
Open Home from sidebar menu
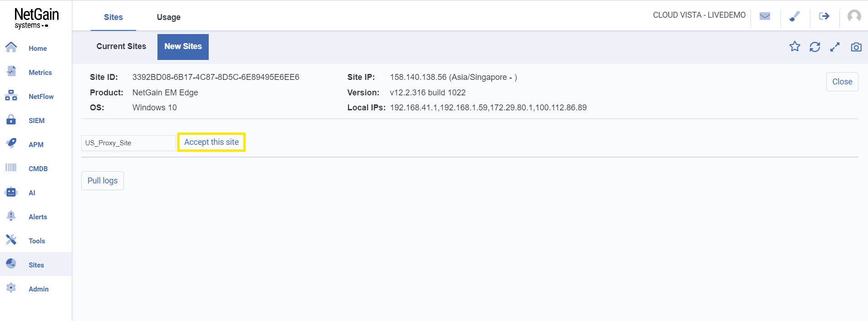click(38, 49)
